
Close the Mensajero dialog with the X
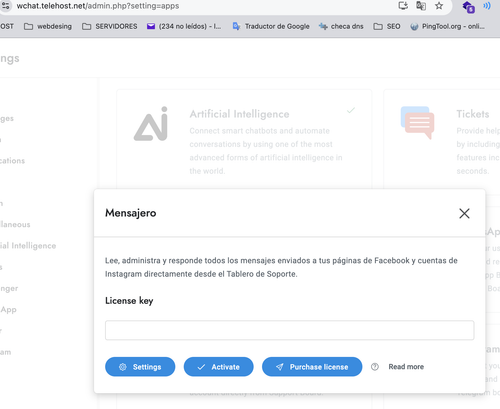click(x=464, y=213)
